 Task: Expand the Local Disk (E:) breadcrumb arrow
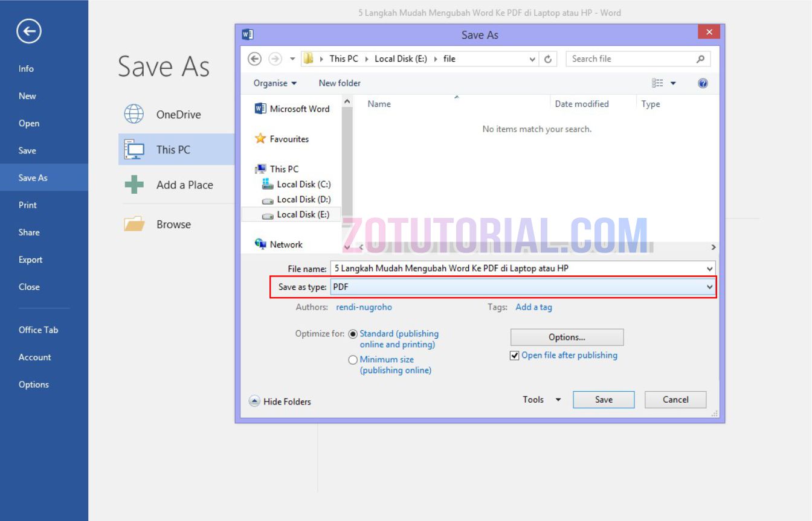click(x=436, y=59)
